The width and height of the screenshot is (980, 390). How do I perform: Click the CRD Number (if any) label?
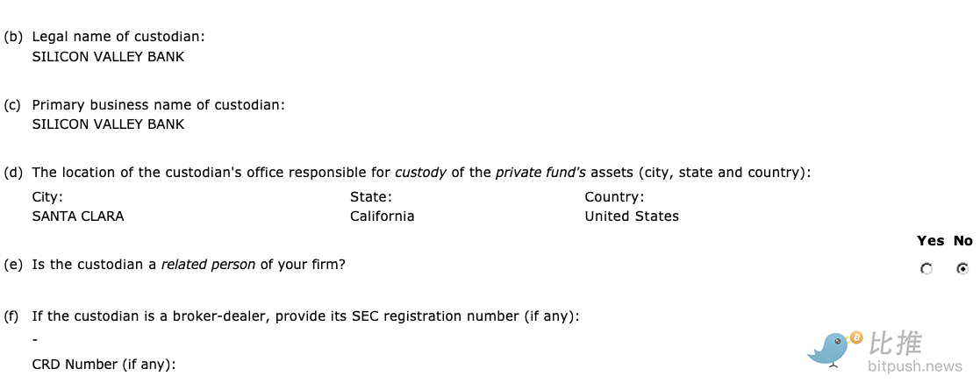coord(104,365)
